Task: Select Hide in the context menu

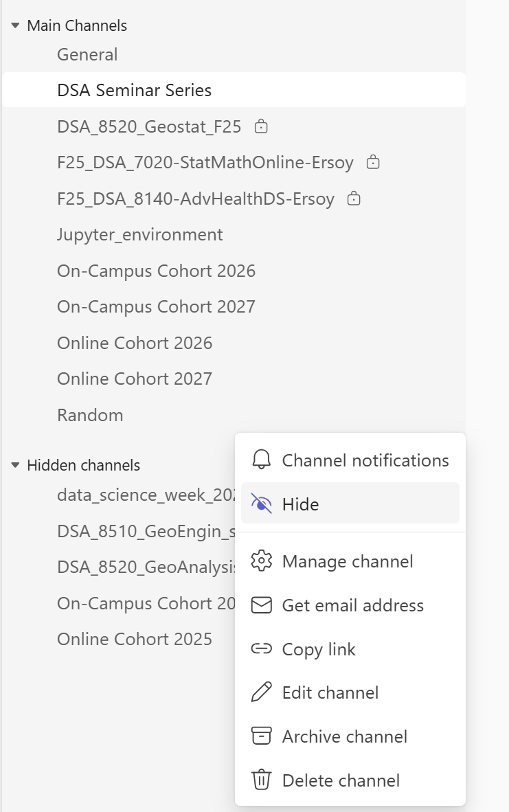Action: coord(350,504)
